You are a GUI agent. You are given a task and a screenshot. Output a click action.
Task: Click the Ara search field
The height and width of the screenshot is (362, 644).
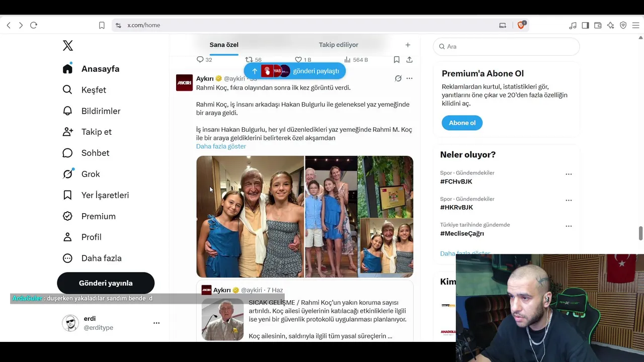click(x=506, y=46)
